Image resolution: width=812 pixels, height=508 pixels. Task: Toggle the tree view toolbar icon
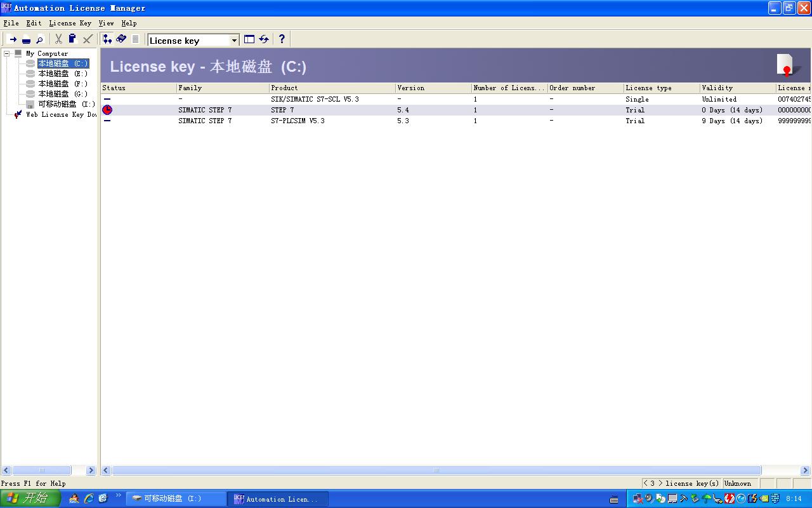point(107,39)
